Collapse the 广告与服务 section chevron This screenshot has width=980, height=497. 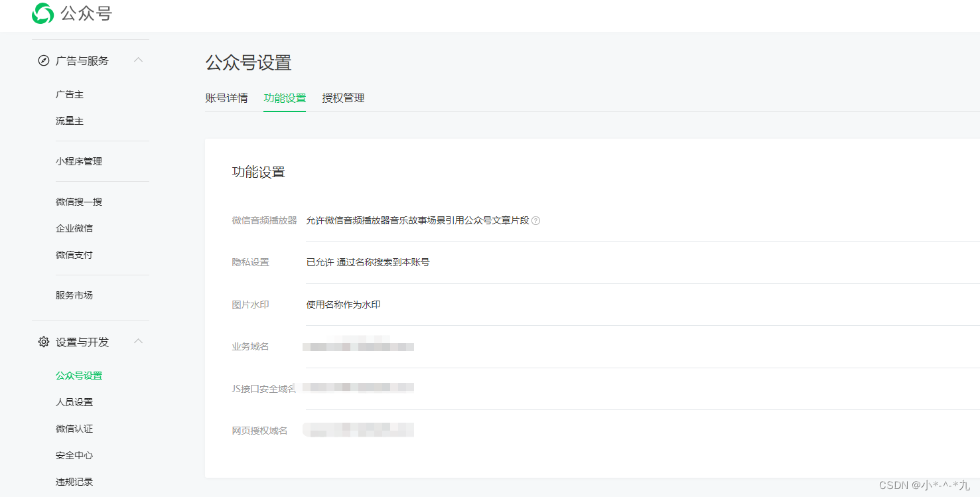point(138,60)
